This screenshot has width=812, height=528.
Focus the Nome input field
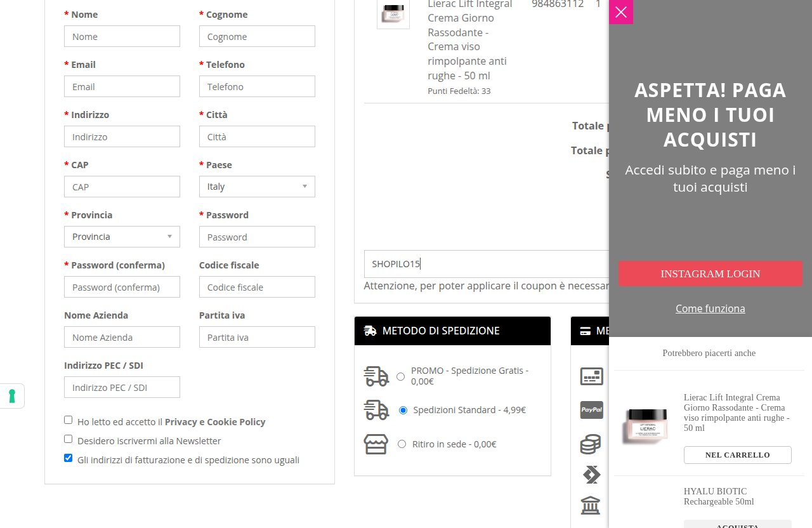click(x=122, y=36)
